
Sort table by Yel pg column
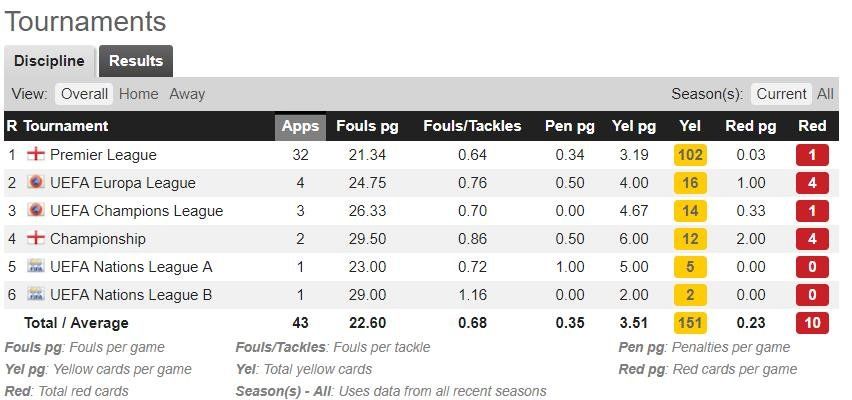tap(634, 126)
